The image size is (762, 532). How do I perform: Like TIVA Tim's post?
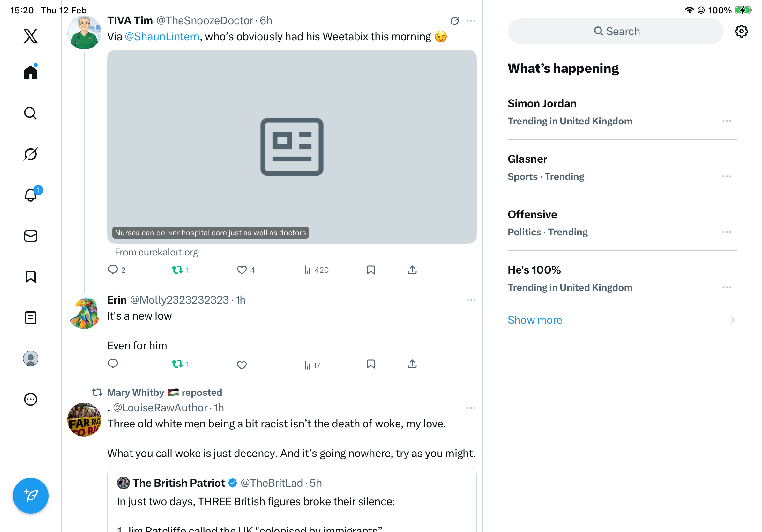coord(242,270)
